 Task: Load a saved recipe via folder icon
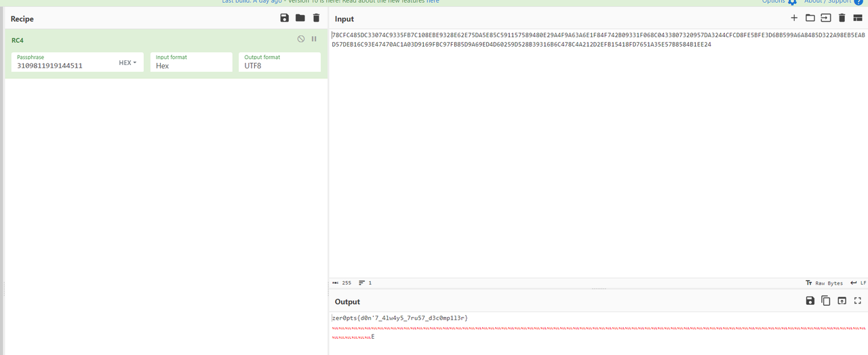(300, 18)
